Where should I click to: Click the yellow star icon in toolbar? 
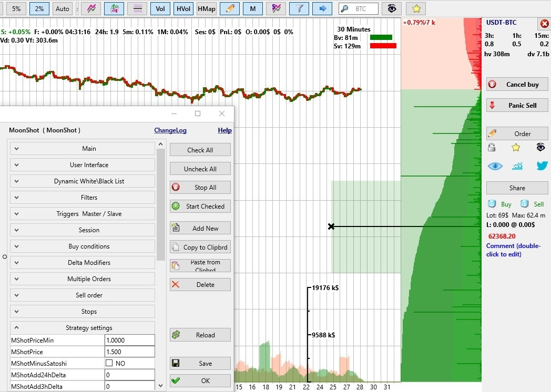(416, 9)
